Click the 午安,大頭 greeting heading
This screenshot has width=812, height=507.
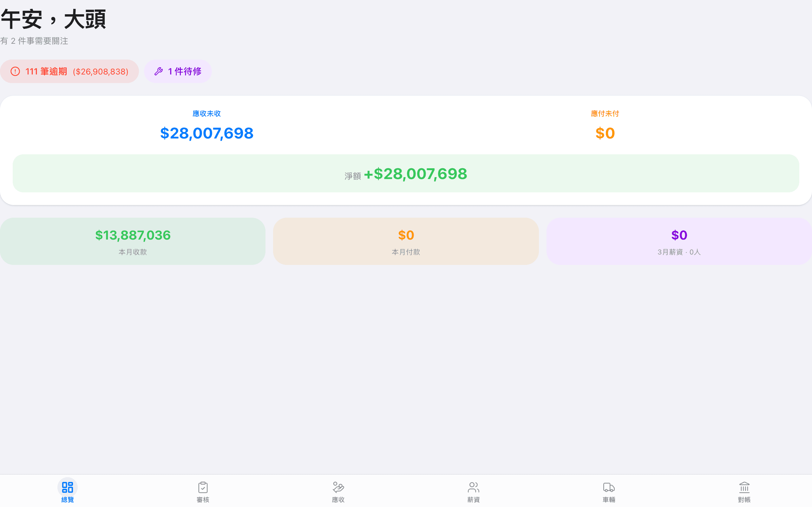pos(54,19)
